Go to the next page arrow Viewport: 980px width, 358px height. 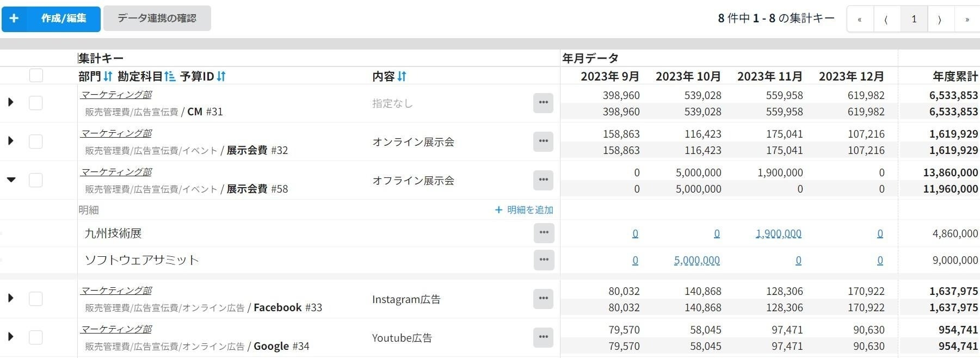940,19
